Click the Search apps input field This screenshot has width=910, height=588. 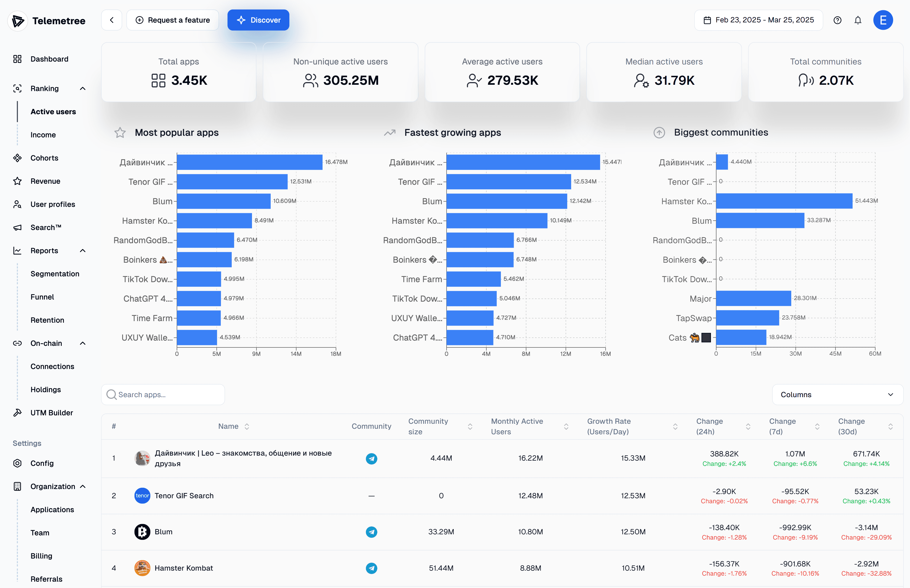coord(163,395)
